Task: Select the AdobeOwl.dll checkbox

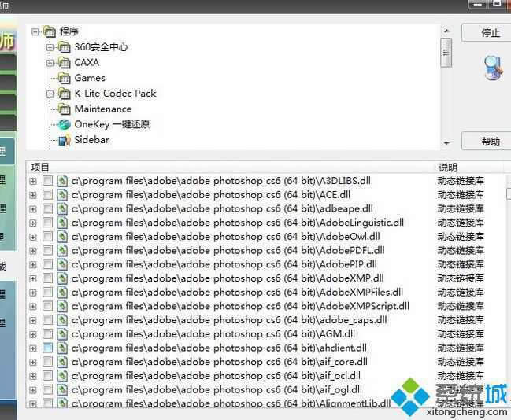Action: (47, 237)
